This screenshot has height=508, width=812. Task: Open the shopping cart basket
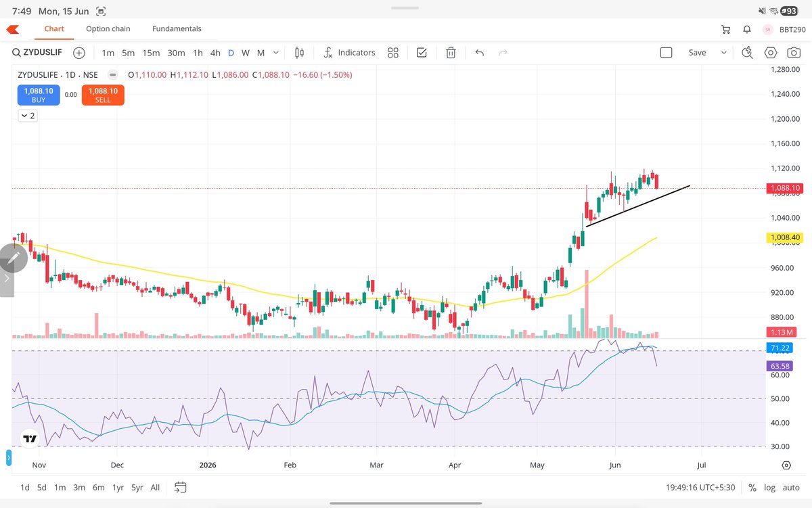tap(726, 30)
